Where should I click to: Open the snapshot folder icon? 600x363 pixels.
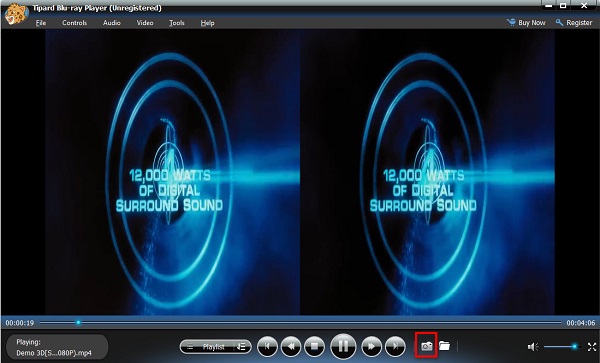(x=444, y=346)
